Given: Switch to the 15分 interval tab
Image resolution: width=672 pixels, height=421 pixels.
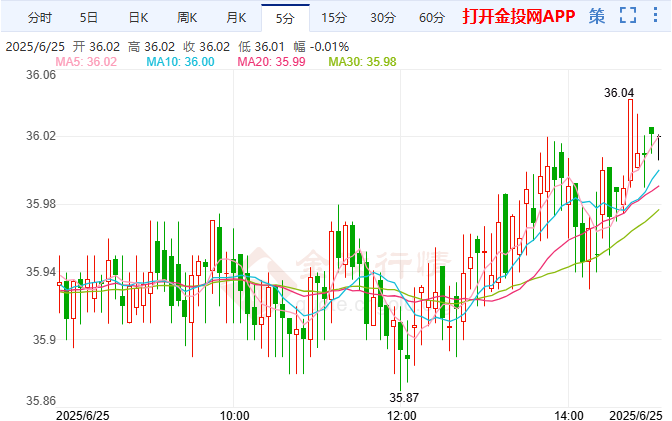Looking at the screenshot, I should coord(334,18).
